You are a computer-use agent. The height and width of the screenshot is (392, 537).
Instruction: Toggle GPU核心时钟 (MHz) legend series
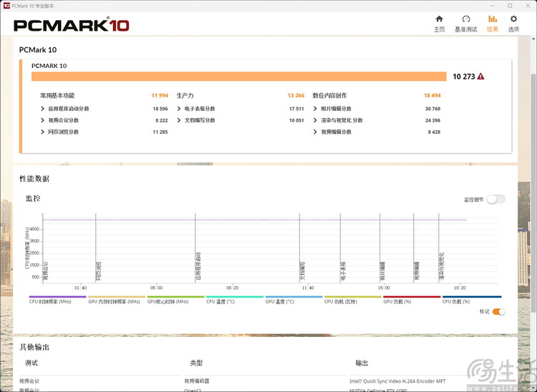[175, 300]
